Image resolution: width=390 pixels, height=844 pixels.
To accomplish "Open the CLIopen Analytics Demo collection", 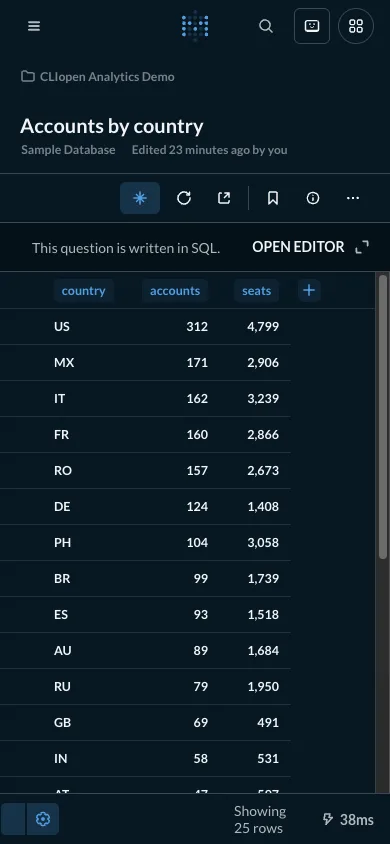I will (97, 76).
